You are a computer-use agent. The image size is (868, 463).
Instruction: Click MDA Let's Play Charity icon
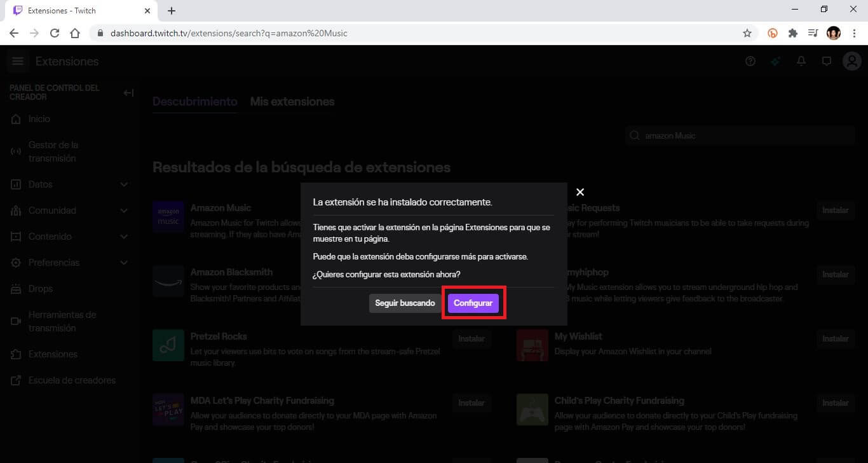[168, 410]
